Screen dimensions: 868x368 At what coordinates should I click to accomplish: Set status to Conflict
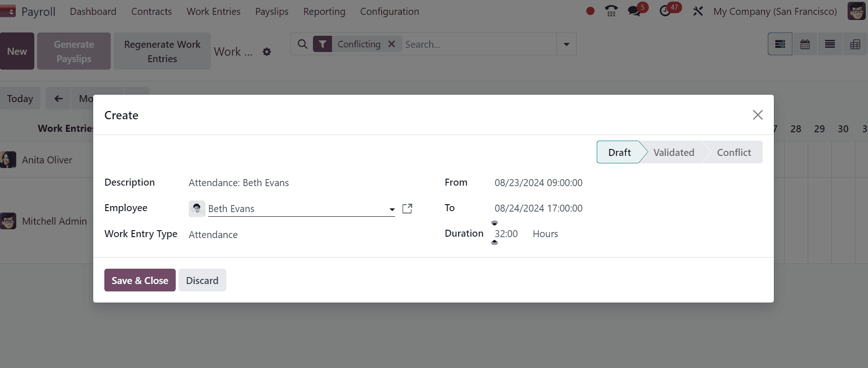734,152
